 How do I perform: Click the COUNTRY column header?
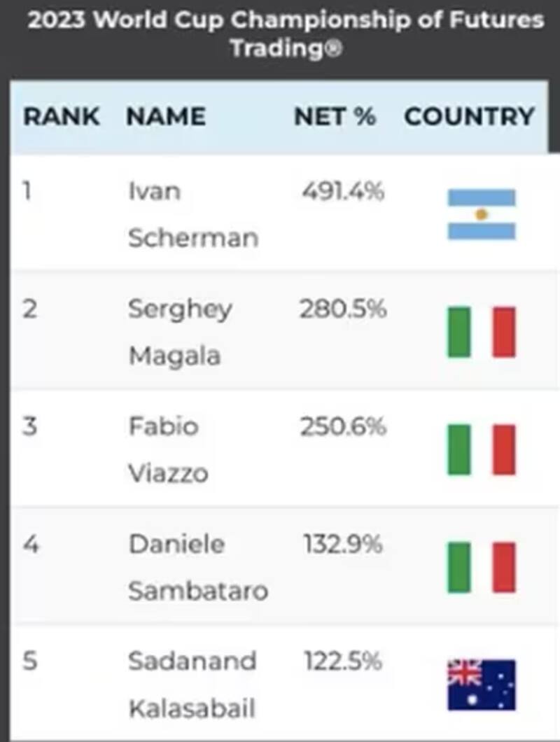tap(469, 117)
